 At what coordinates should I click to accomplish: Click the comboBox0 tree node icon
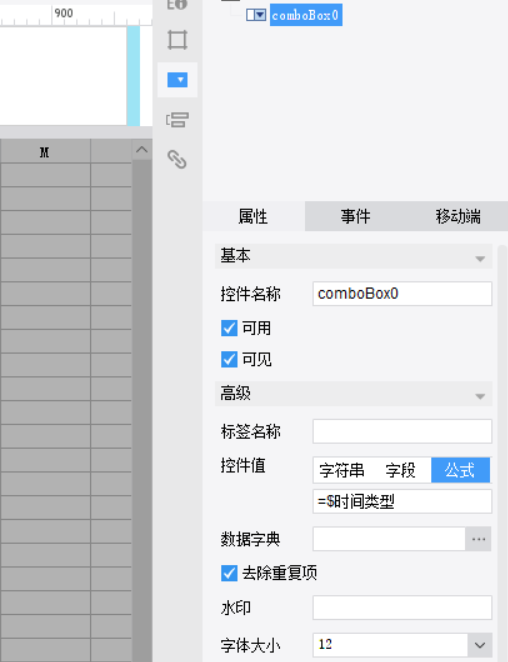click(x=256, y=15)
